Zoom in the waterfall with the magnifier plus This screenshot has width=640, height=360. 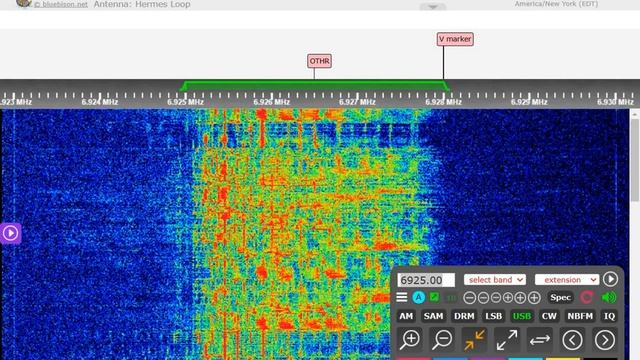(x=409, y=340)
